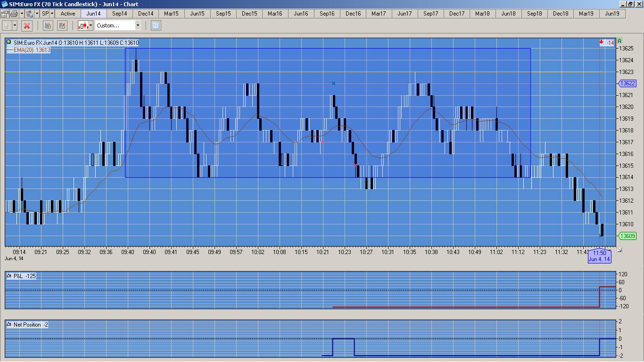The height and width of the screenshot is (362, 644).
Task: Open the Jun17 contract tab
Action: pyautogui.click(x=405, y=14)
